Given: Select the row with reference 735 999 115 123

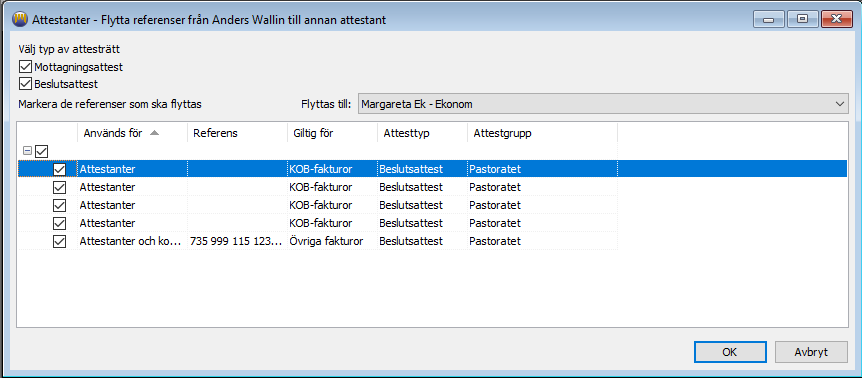Looking at the screenshot, I should point(317,241).
